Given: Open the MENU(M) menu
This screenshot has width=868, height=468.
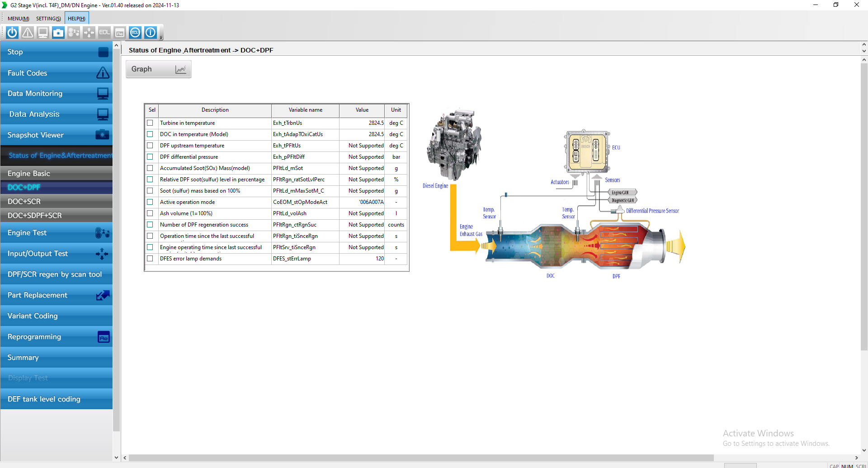Looking at the screenshot, I should [18, 18].
